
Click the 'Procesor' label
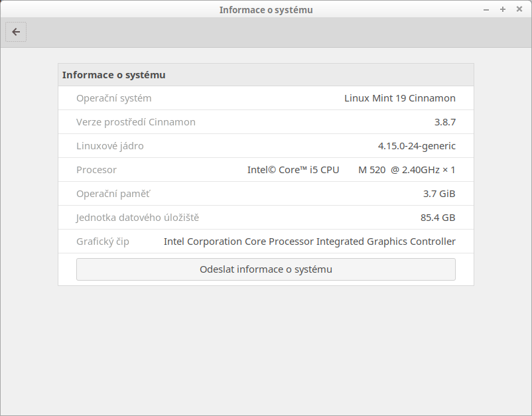tap(96, 170)
